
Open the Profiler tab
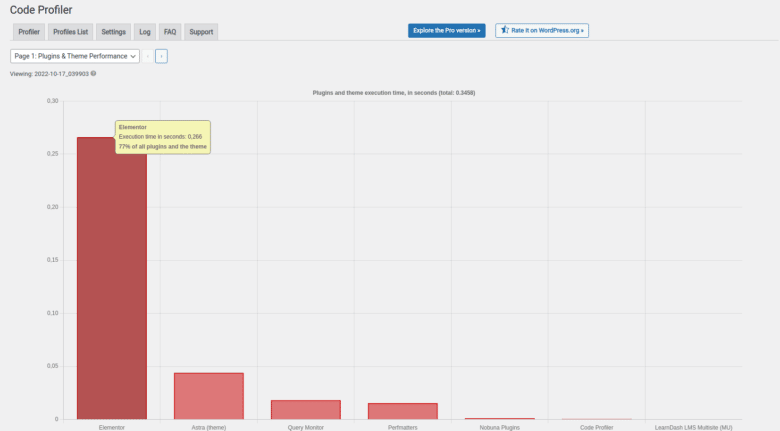pos(29,32)
